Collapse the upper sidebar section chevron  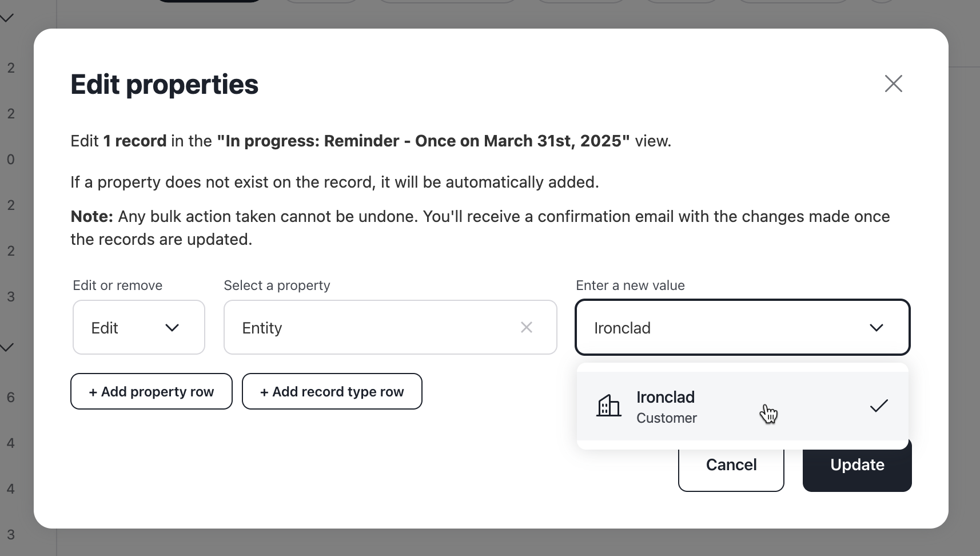(x=7, y=18)
